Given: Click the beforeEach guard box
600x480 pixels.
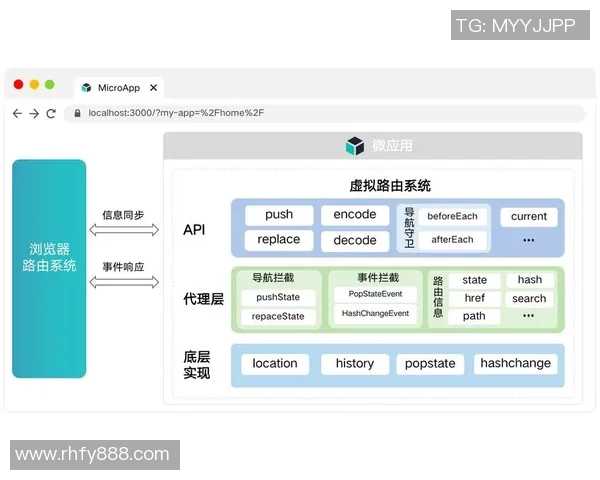Looking at the screenshot, I should pos(452,216).
